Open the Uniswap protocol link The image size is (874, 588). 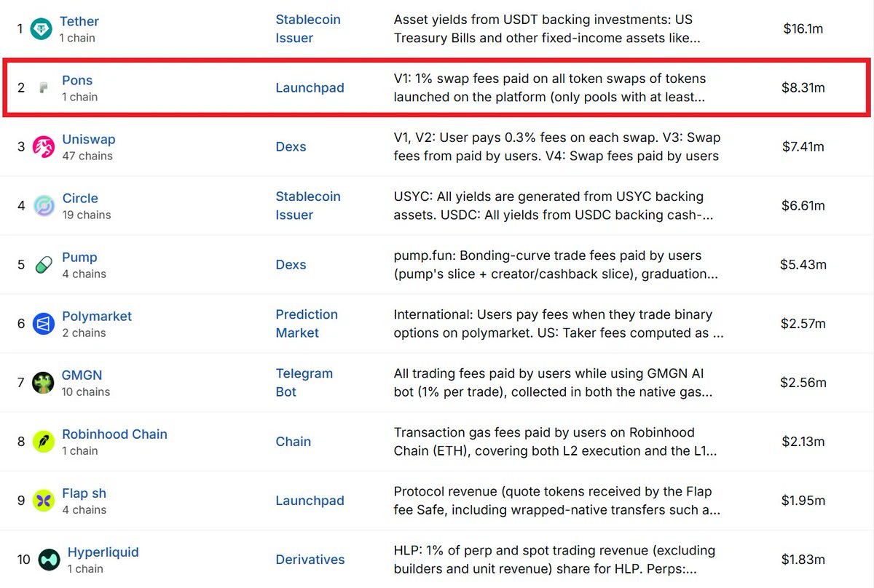89,139
